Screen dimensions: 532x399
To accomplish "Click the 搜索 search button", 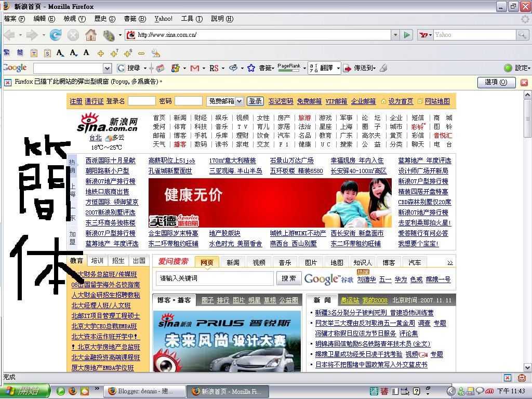I will click(x=289, y=278).
